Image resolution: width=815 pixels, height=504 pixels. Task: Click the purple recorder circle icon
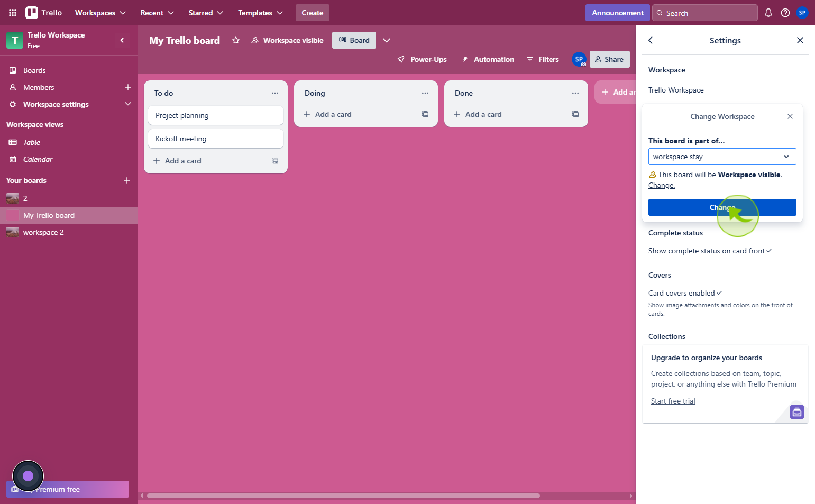click(x=28, y=476)
